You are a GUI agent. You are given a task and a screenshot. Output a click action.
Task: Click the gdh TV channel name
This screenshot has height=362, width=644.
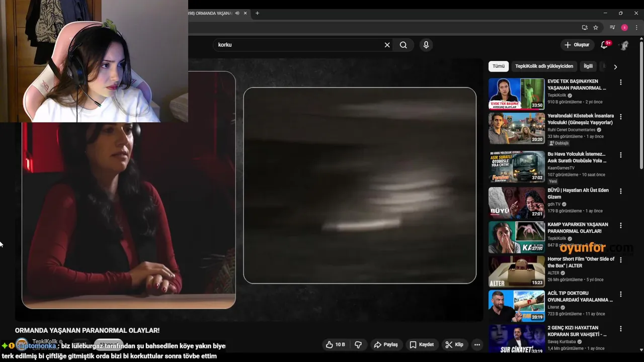coord(554,204)
